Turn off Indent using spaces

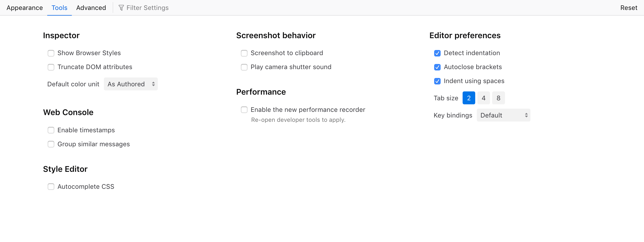click(x=437, y=81)
